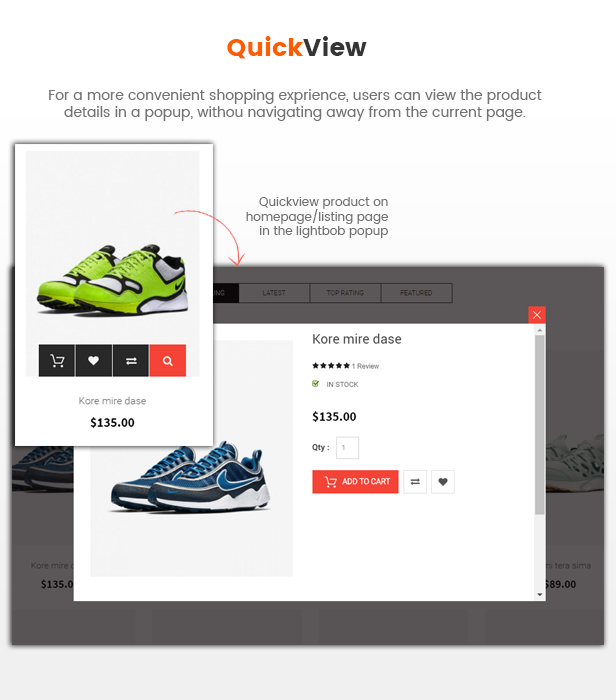Click the compare icon beside Add to Cart
The image size is (616, 700).
click(x=415, y=482)
